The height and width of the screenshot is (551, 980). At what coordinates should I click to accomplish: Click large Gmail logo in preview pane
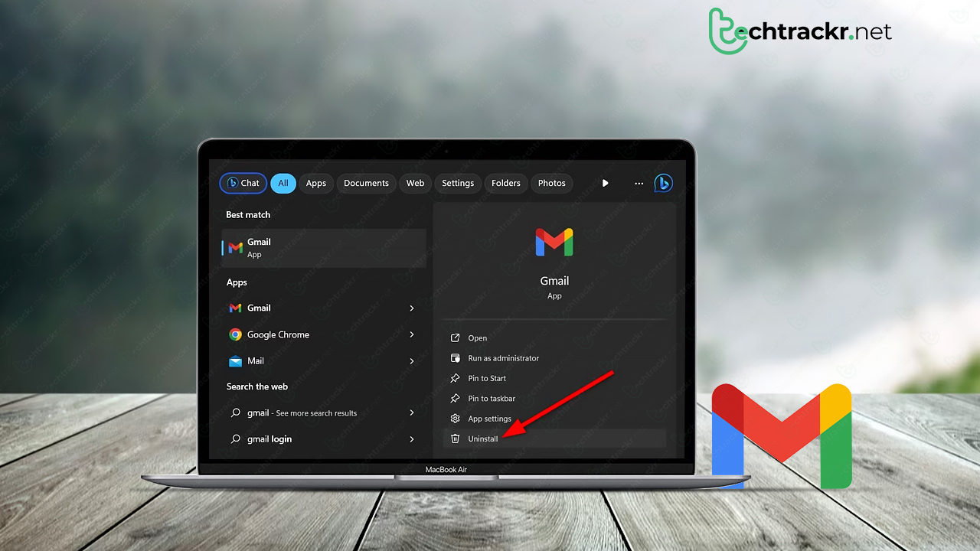coord(554,243)
